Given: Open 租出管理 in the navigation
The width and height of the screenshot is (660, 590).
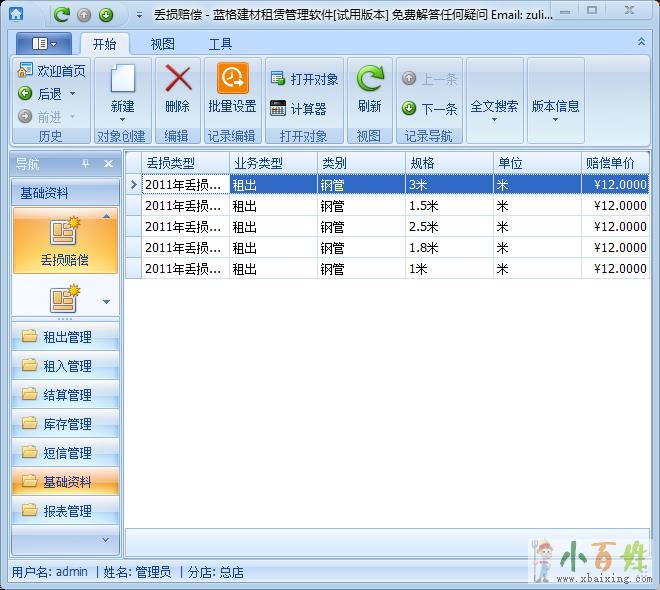Looking at the screenshot, I should click(x=66, y=337).
